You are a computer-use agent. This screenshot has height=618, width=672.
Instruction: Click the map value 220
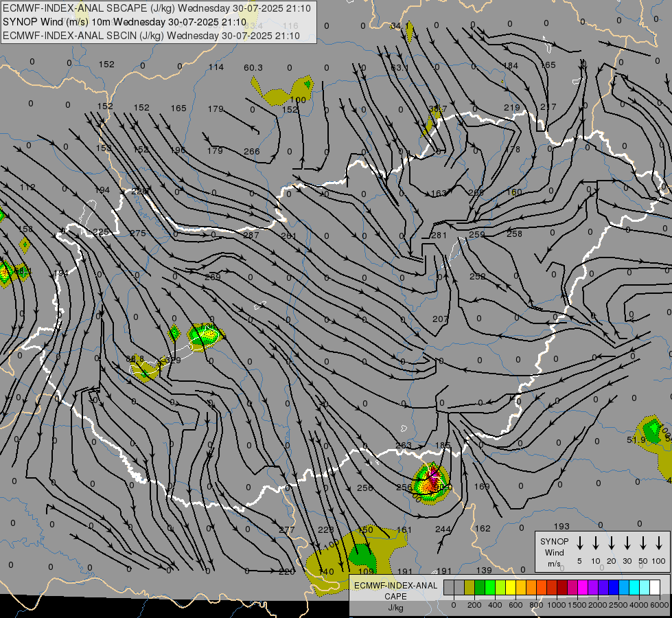[287, 572]
